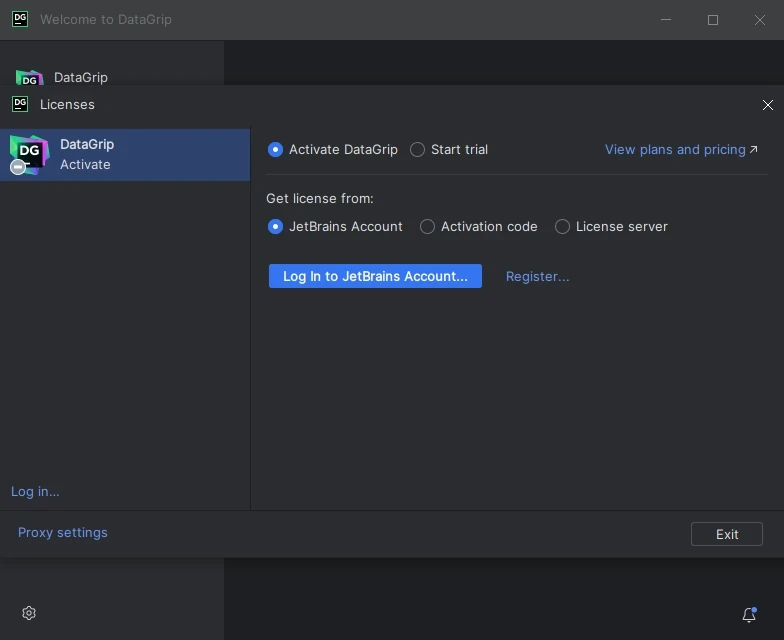
Task: Select JetBrains Account as license source
Action: click(x=276, y=227)
